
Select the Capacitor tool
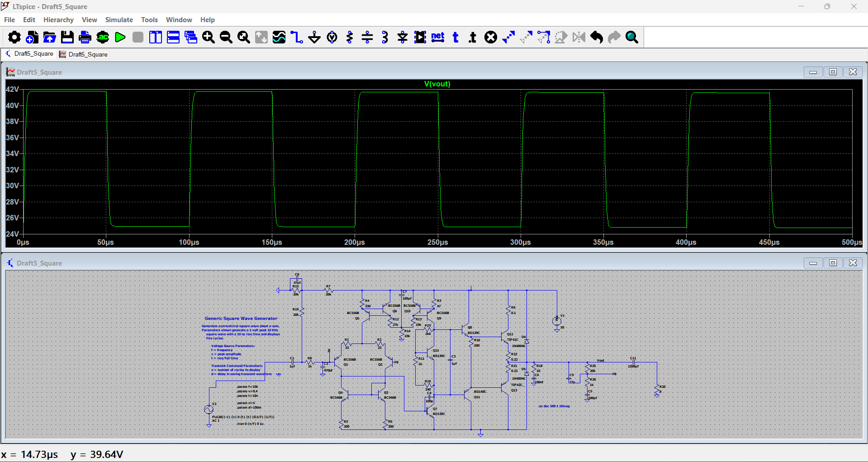[x=367, y=37]
